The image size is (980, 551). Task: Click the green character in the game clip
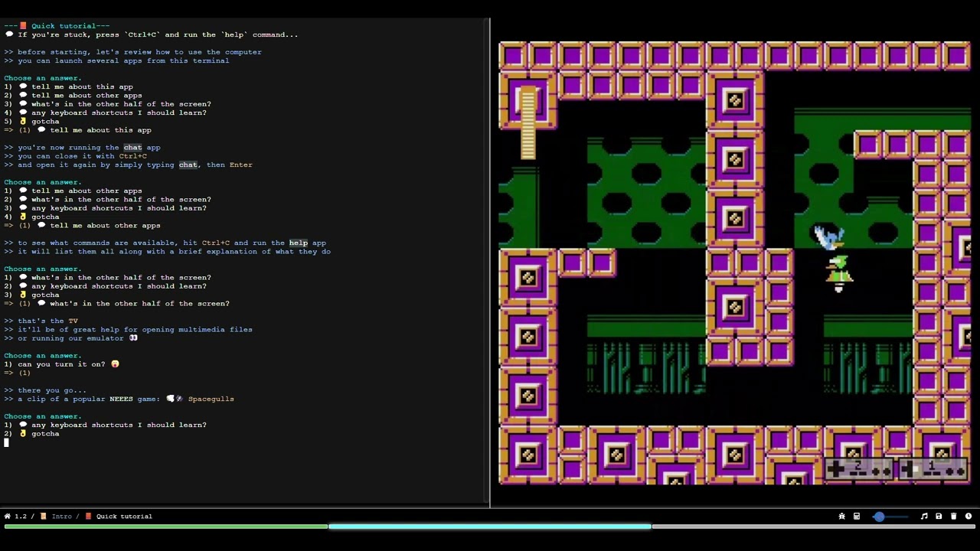[x=839, y=273]
